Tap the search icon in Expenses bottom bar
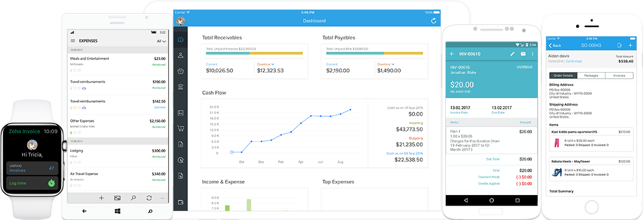Image resolution: width=644 pixels, height=220 pixels. (133, 198)
